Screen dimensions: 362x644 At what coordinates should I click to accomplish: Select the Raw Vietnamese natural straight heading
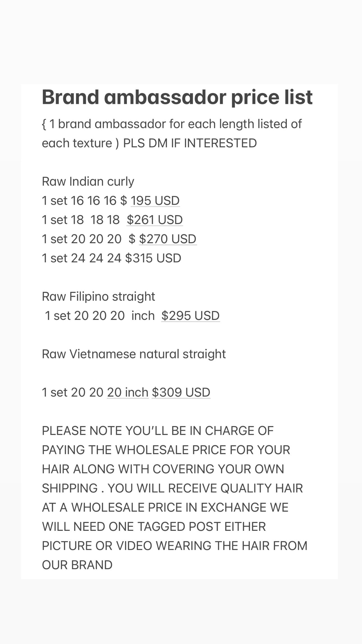[x=134, y=354]
